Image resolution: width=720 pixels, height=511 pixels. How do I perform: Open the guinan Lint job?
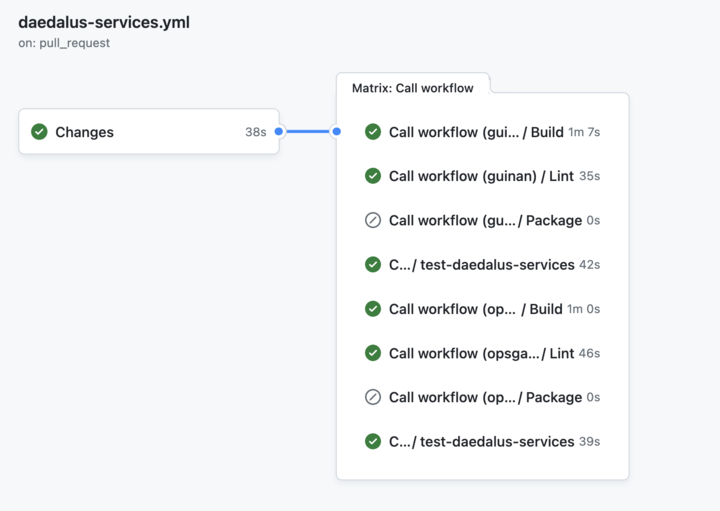[481, 176]
